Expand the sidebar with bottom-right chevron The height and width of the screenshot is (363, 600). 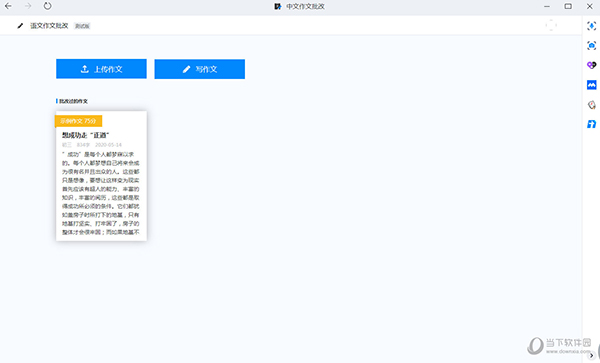(x=592, y=355)
